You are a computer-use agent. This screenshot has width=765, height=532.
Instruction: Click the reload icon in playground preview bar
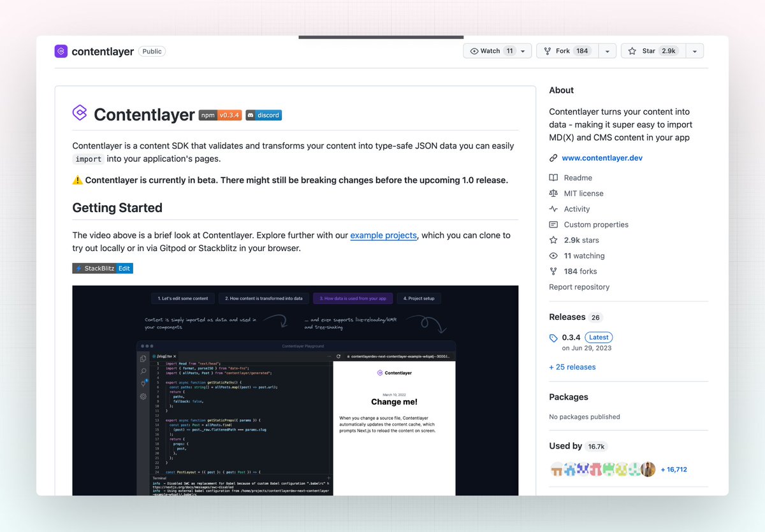point(339,356)
